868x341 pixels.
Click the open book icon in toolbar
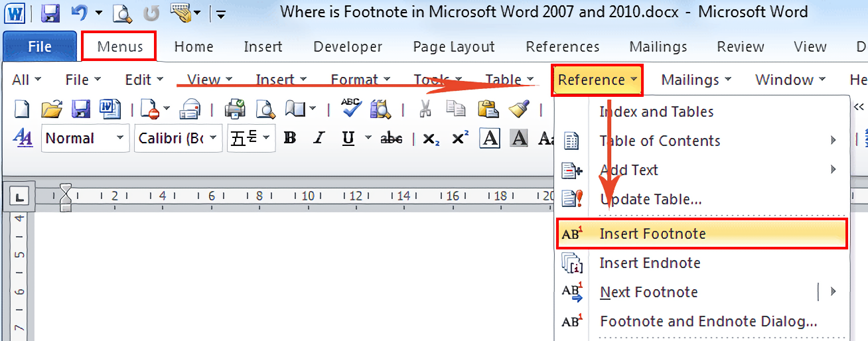point(295,109)
